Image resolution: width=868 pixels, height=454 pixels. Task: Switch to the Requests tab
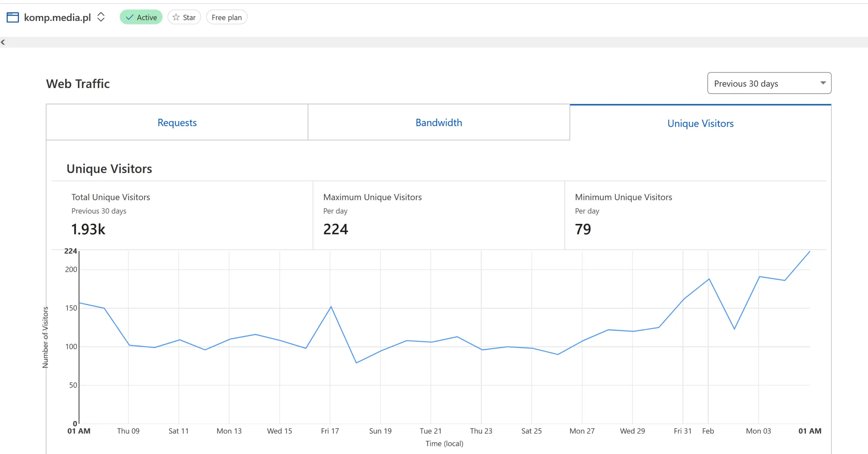coord(177,122)
